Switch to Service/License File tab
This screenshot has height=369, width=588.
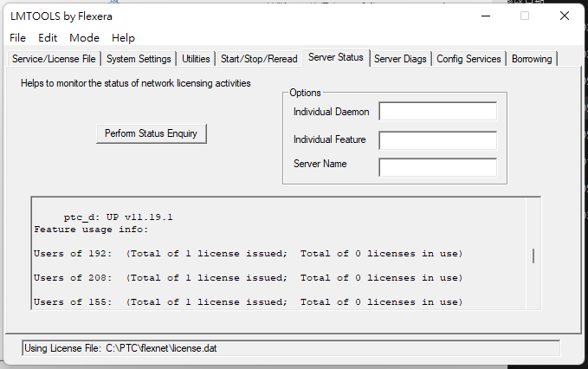pyautogui.click(x=54, y=59)
